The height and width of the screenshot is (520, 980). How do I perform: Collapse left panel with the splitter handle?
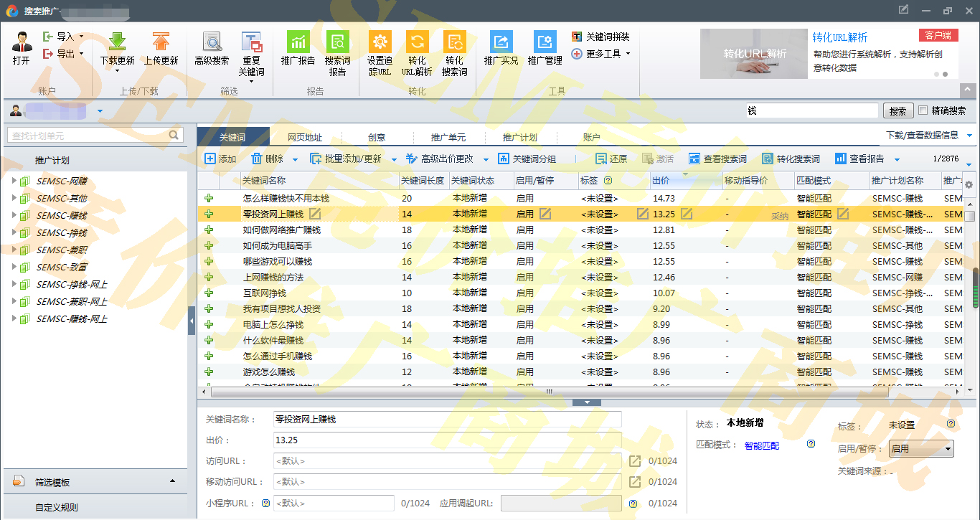tap(192, 321)
